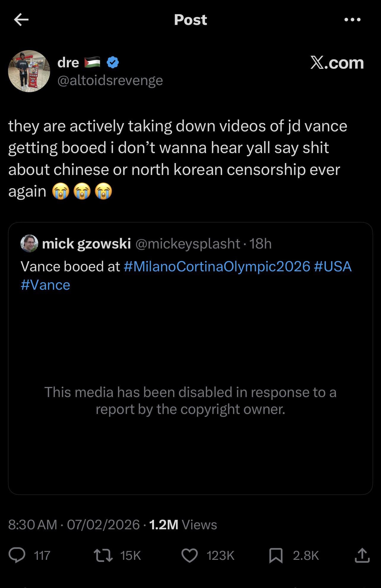Open the #Vance hashtag link
Viewport: 381px width, 588px height.
tap(45, 285)
